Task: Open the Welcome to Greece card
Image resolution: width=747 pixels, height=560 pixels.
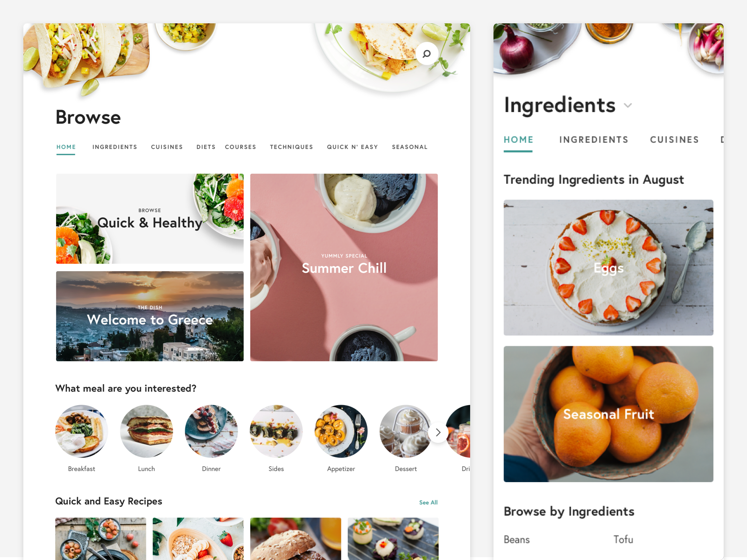Action: click(150, 316)
